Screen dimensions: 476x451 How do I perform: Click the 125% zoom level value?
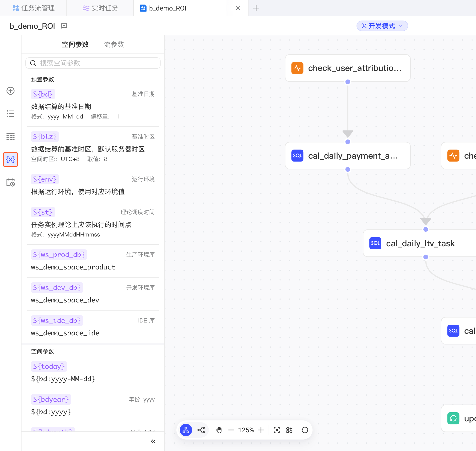click(246, 430)
